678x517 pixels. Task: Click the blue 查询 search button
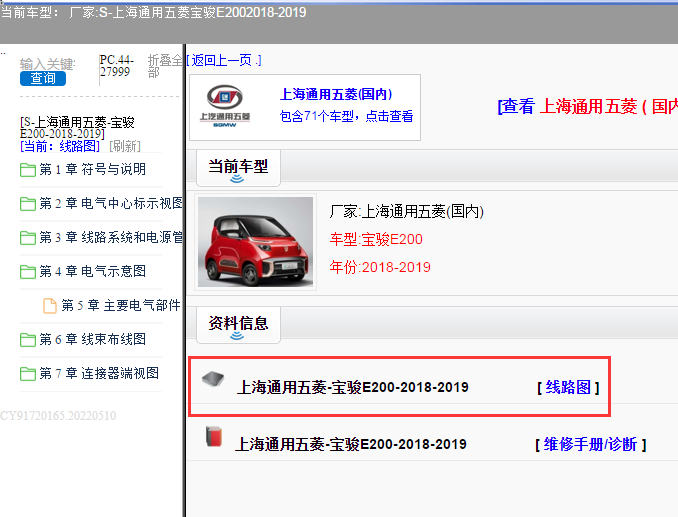(43, 78)
